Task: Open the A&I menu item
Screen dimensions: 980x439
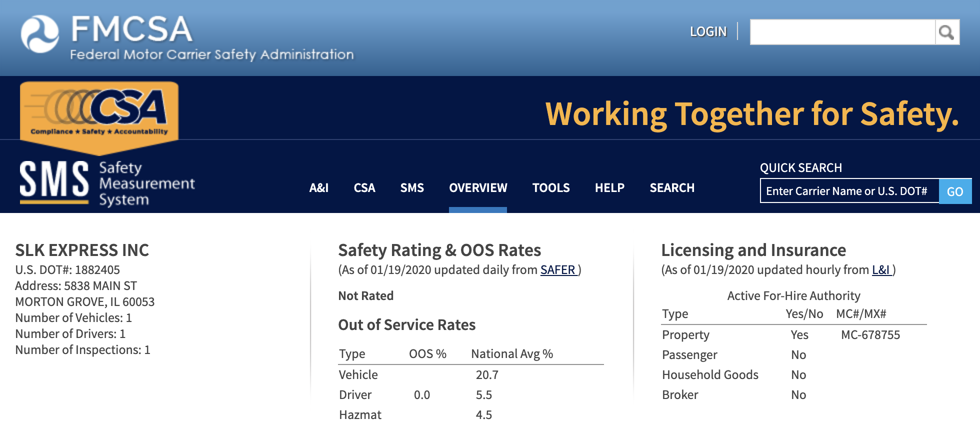Action: (319, 188)
